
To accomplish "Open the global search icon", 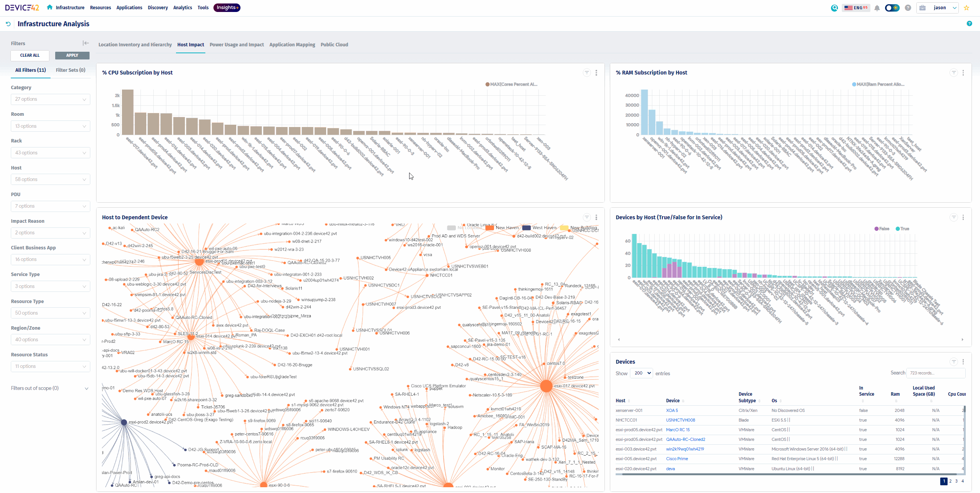I will click(834, 8).
